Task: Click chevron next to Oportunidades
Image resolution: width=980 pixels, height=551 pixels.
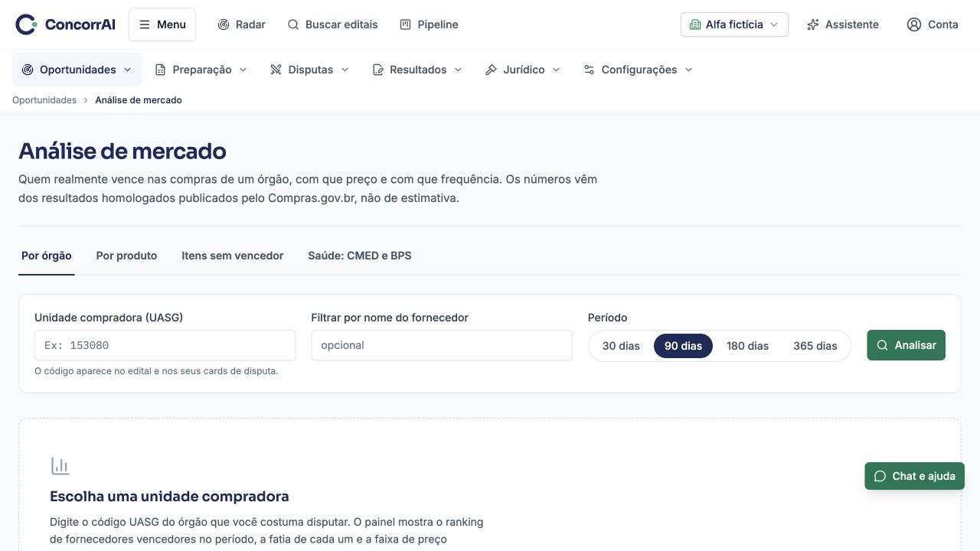Action: pyautogui.click(x=127, y=70)
